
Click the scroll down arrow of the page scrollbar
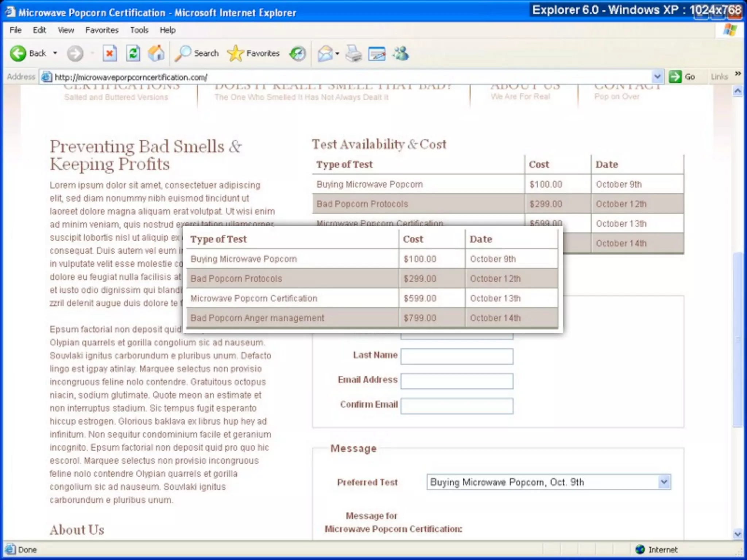738,534
